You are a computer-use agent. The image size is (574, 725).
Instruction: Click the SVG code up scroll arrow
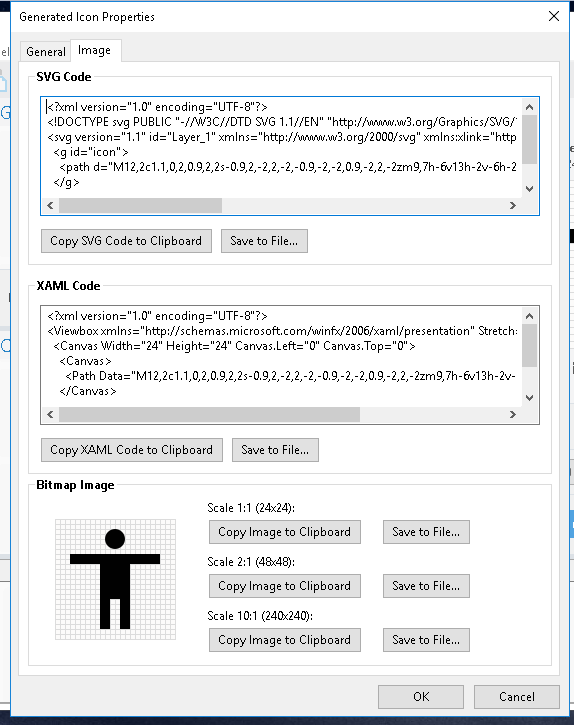pyautogui.click(x=530, y=107)
